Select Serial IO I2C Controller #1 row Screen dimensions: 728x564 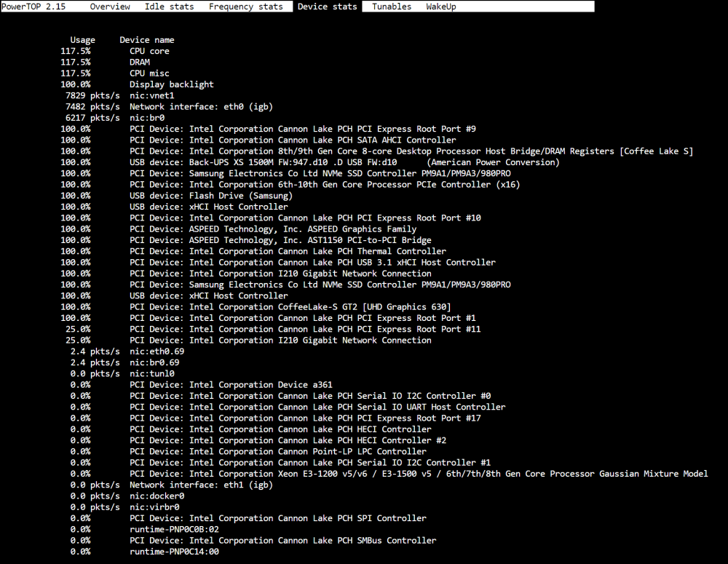pyautogui.click(x=280, y=464)
